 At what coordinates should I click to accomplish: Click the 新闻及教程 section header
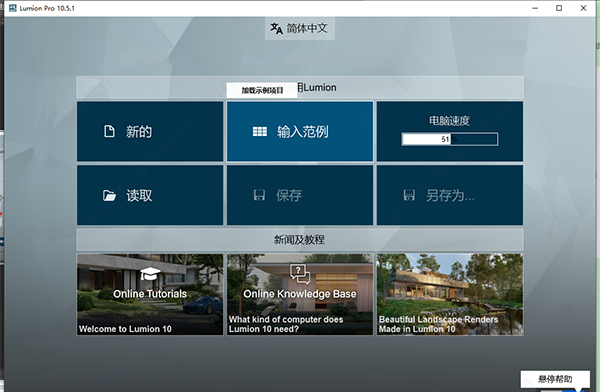click(x=300, y=240)
